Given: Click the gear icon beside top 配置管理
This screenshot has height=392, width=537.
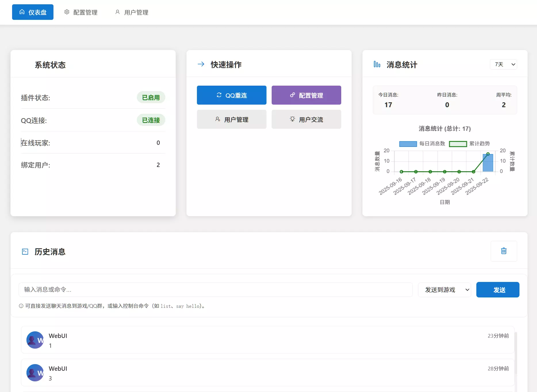Looking at the screenshot, I should (67, 12).
